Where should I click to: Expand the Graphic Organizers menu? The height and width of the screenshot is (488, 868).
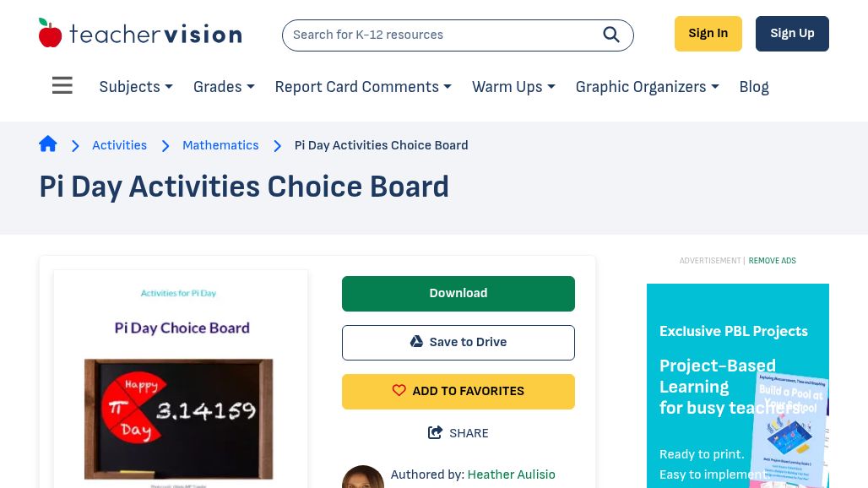647,87
